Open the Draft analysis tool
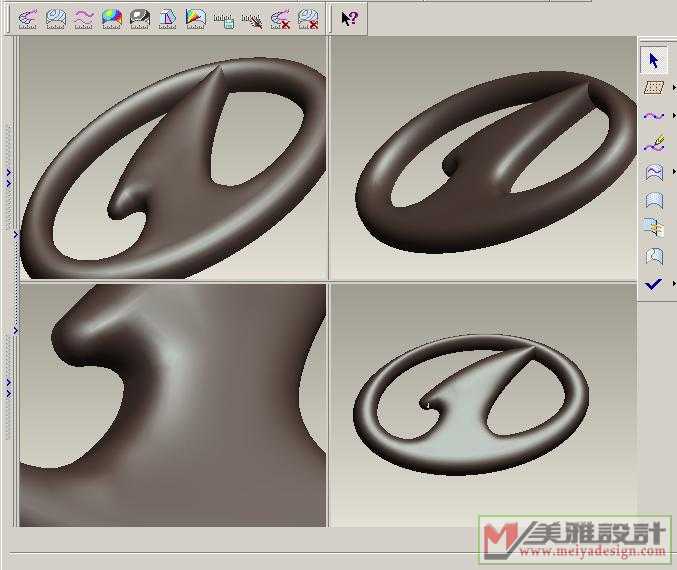This screenshot has width=677, height=570. pos(168,19)
